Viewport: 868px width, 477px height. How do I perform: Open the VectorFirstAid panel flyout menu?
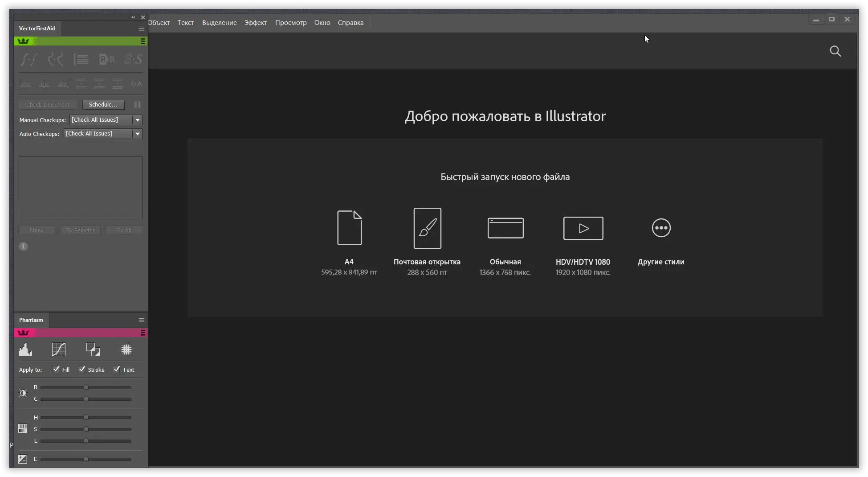141,28
